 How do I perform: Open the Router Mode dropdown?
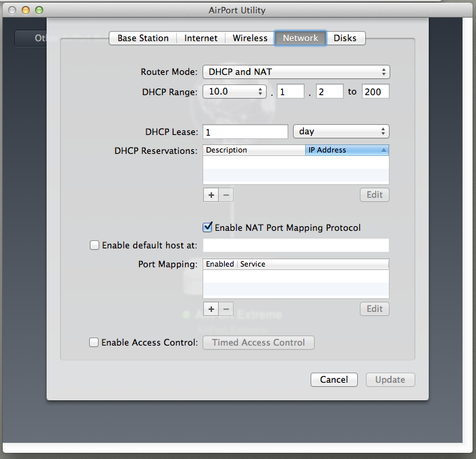coord(296,72)
